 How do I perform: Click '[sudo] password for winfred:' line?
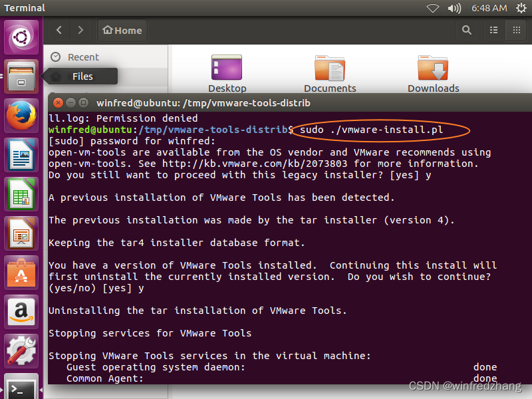pos(132,141)
